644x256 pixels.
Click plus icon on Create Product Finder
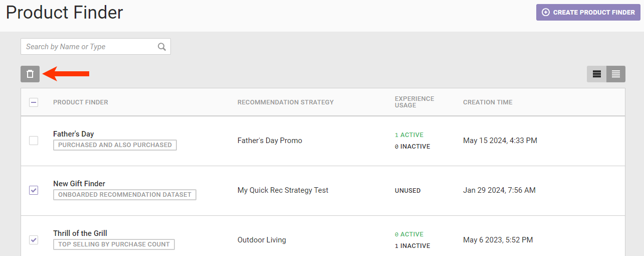(x=546, y=12)
